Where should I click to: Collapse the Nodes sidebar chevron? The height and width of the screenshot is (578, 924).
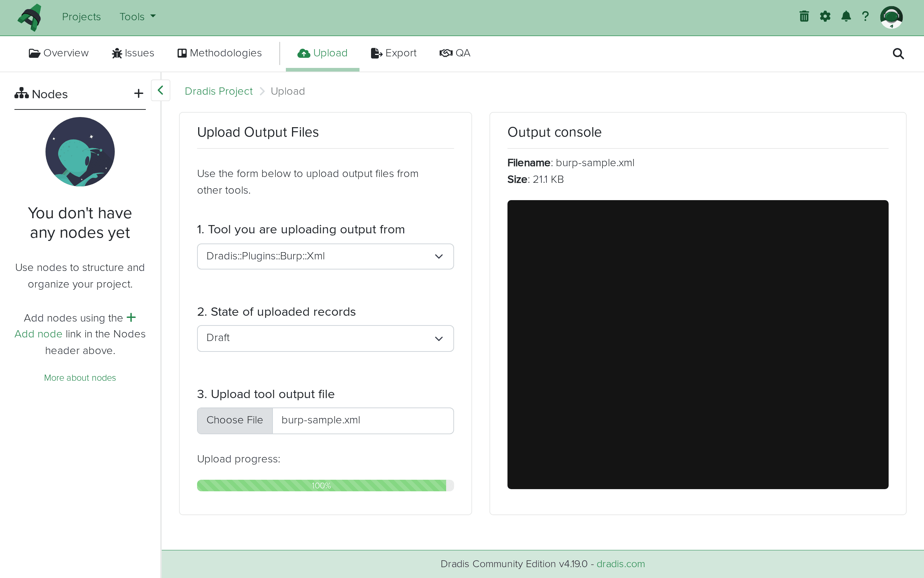[160, 90]
